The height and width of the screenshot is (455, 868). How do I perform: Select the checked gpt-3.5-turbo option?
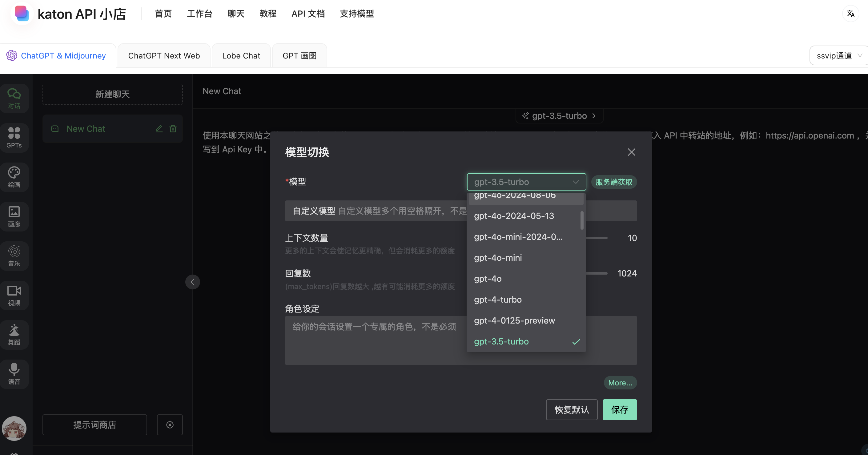[526, 341]
